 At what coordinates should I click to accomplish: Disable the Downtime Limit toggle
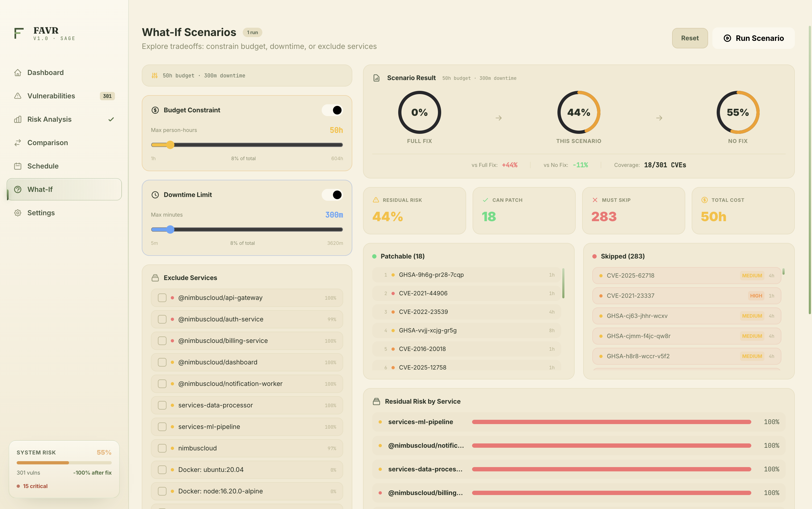332,195
